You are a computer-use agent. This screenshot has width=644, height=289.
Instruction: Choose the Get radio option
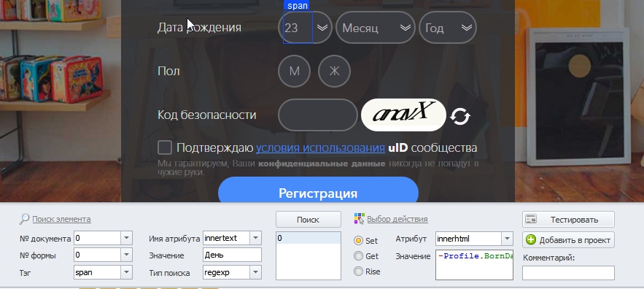(359, 256)
